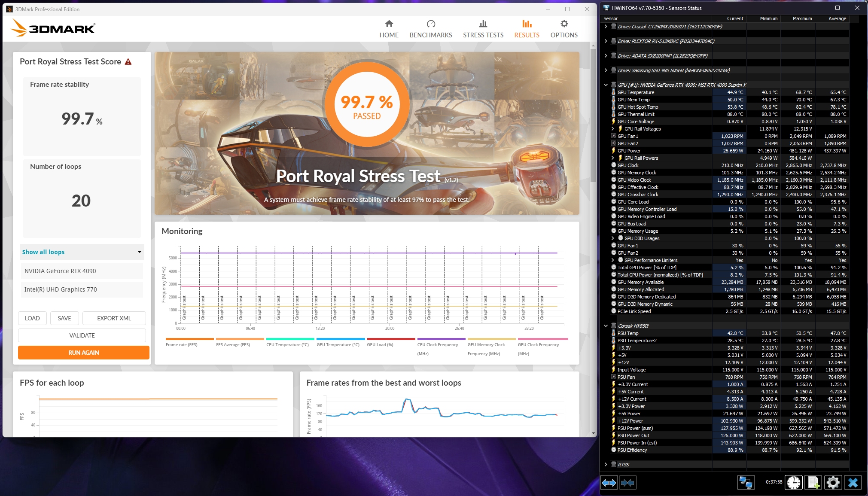Screen dimensions: 868x496
Task: Open the Show all loops dropdown
Action: tap(82, 252)
